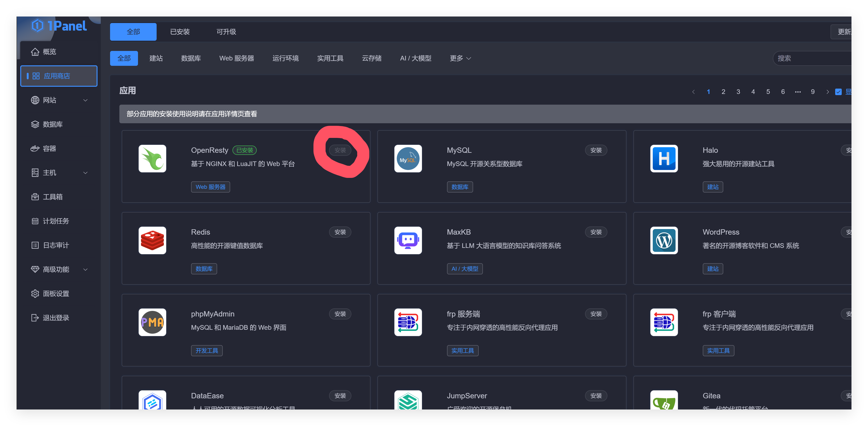Open the Halo app icon
The width and height of the screenshot is (868, 426).
(x=664, y=159)
